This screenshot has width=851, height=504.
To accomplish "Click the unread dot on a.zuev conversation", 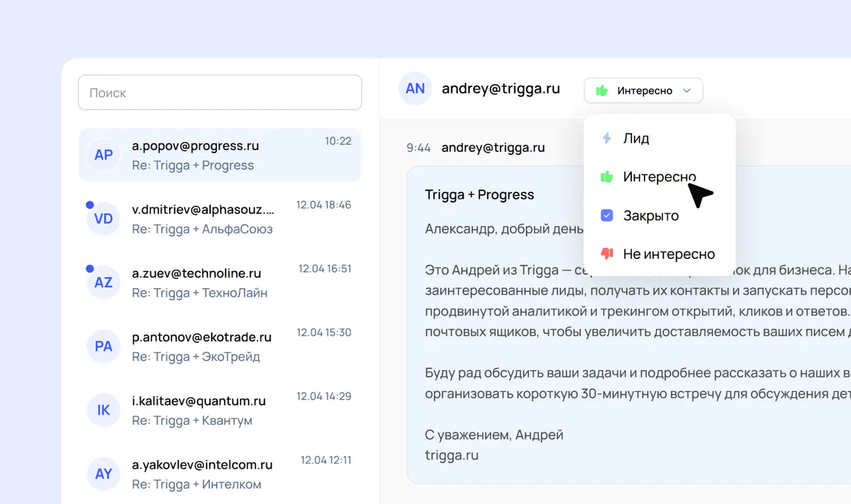I will click(x=89, y=267).
